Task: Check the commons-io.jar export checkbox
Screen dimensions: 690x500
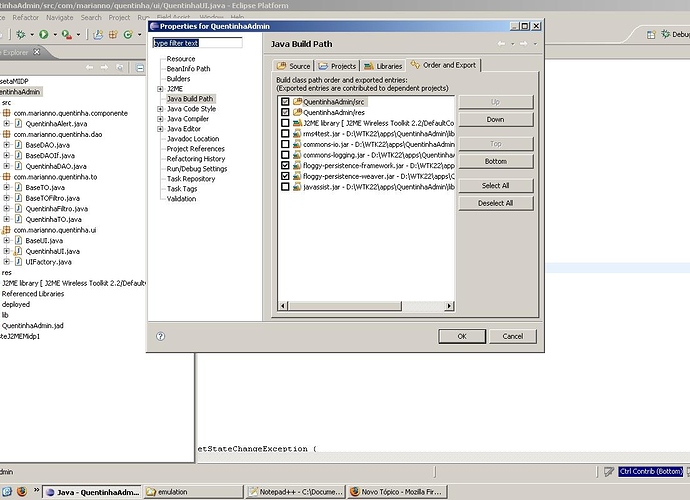Action: [x=285, y=144]
